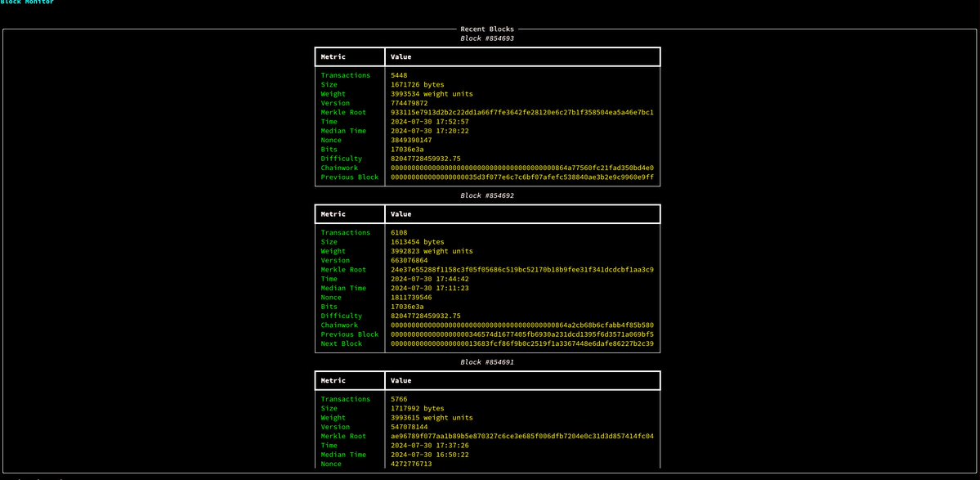Click Merkle Root hash starting ae96789f077a

click(521, 436)
